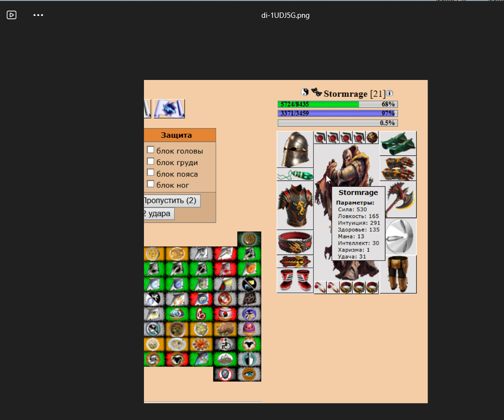Inspect the dragon chest armor
504x420 pixels.
coord(295,206)
